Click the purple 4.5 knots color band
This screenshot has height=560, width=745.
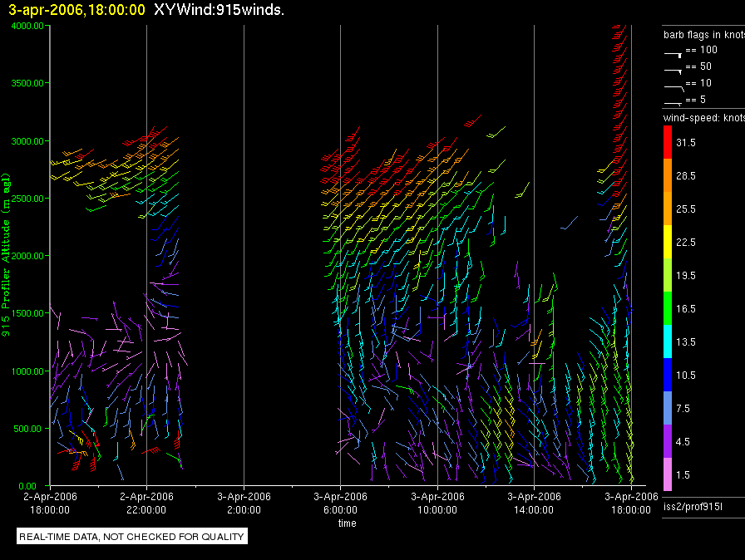pyautogui.click(x=668, y=441)
